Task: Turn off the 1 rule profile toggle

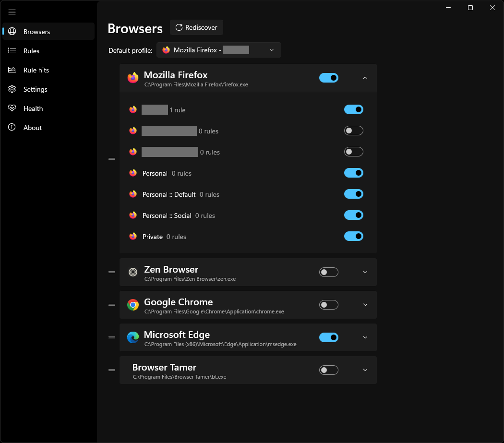Action: pyautogui.click(x=354, y=109)
